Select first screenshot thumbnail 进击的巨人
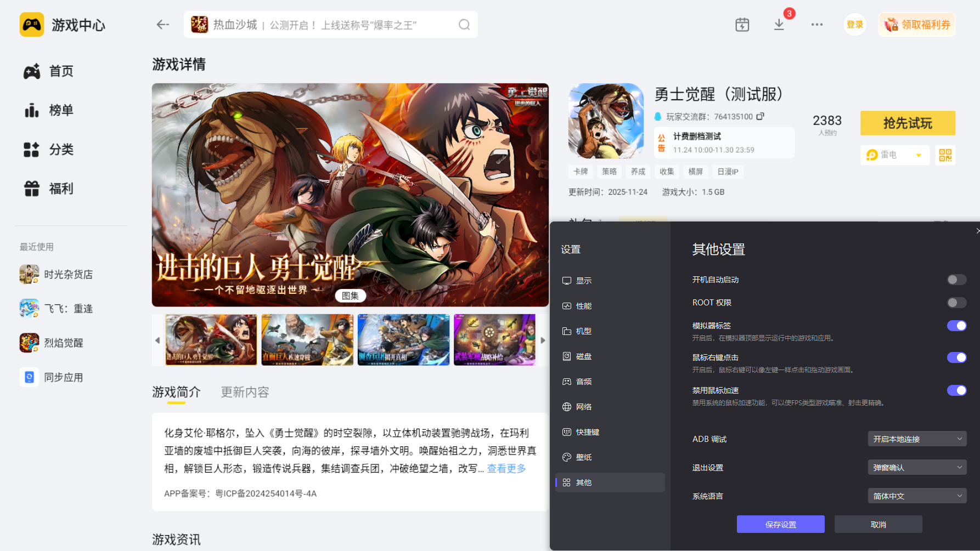Screen dimensions: 980x551 pos(211,340)
